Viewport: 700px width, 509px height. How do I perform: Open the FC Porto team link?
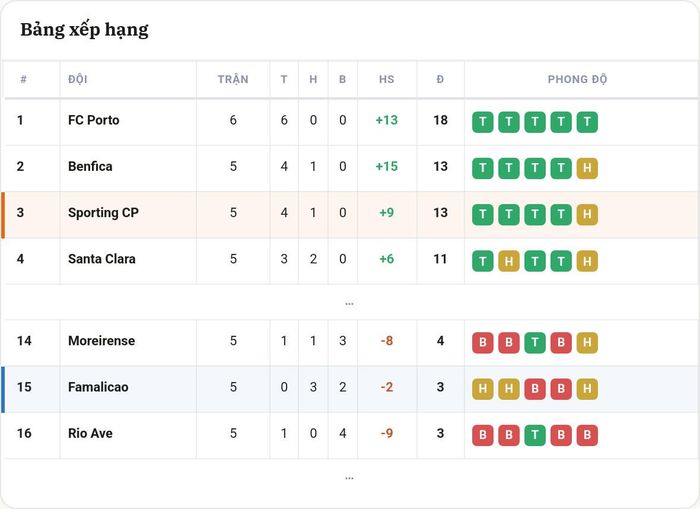pyautogui.click(x=94, y=120)
